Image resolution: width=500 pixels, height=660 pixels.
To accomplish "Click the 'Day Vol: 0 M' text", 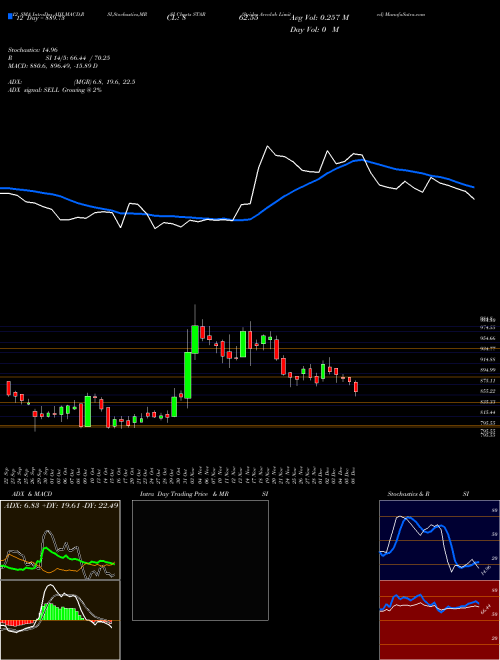I will coord(314,29).
